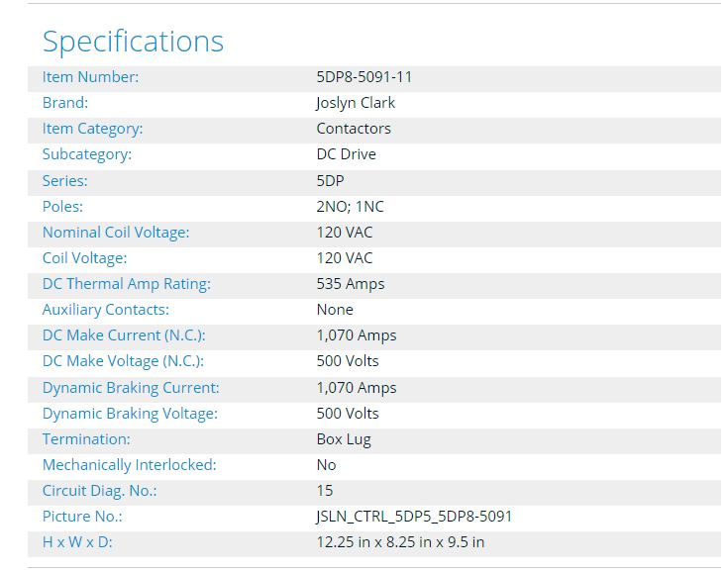728x572 pixels.
Task: Select the Box Lug value
Action: click(344, 439)
